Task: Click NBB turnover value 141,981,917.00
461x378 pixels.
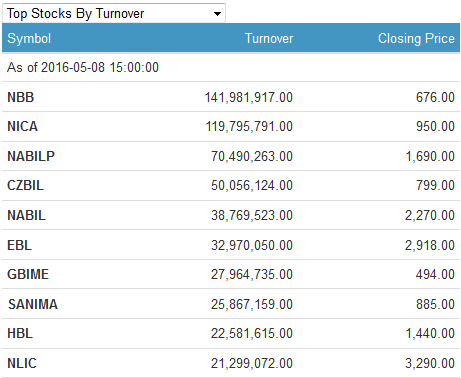Action: point(249,97)
